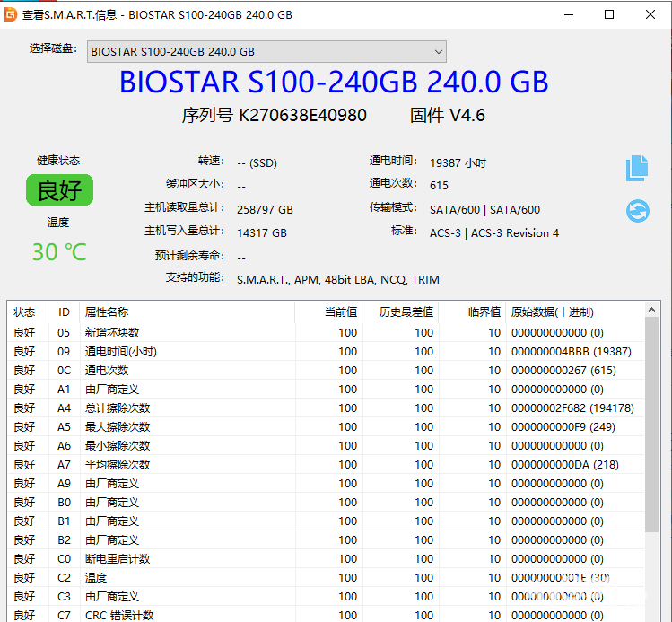Click the 临界值 column header
The height and width of the screenshot is (622, 672).
coord(484,311)
